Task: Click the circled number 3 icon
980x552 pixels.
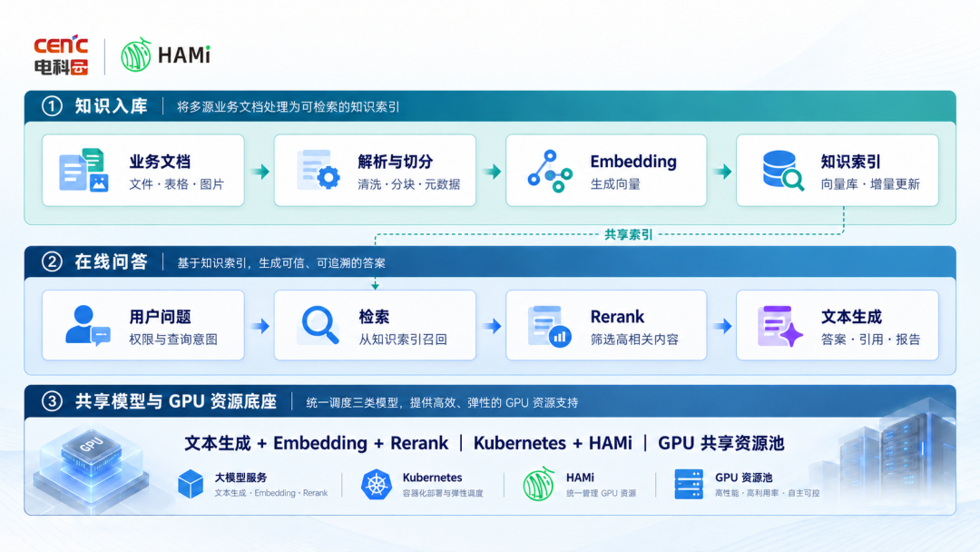Action: [52, 400]
